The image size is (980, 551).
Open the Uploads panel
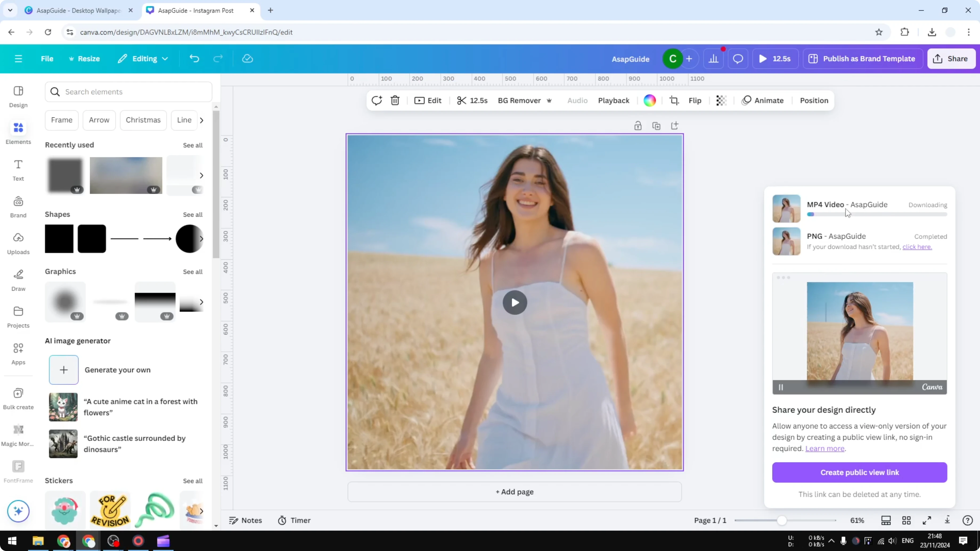tap(18, 243)
